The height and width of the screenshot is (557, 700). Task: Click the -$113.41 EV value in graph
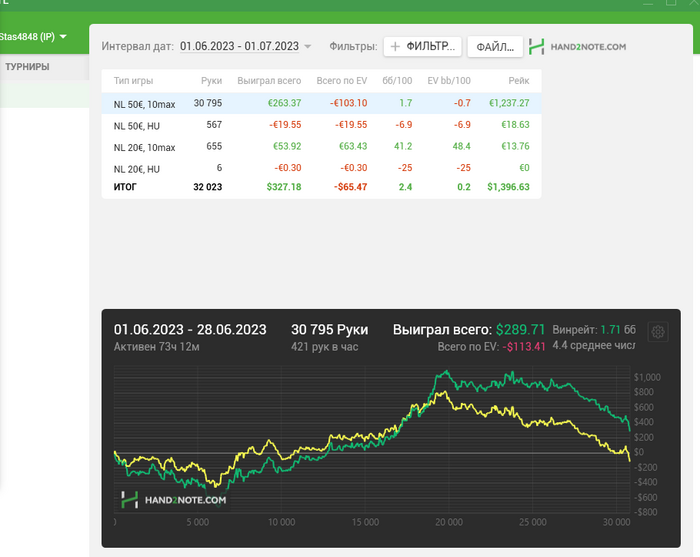[x=524, y=347]
